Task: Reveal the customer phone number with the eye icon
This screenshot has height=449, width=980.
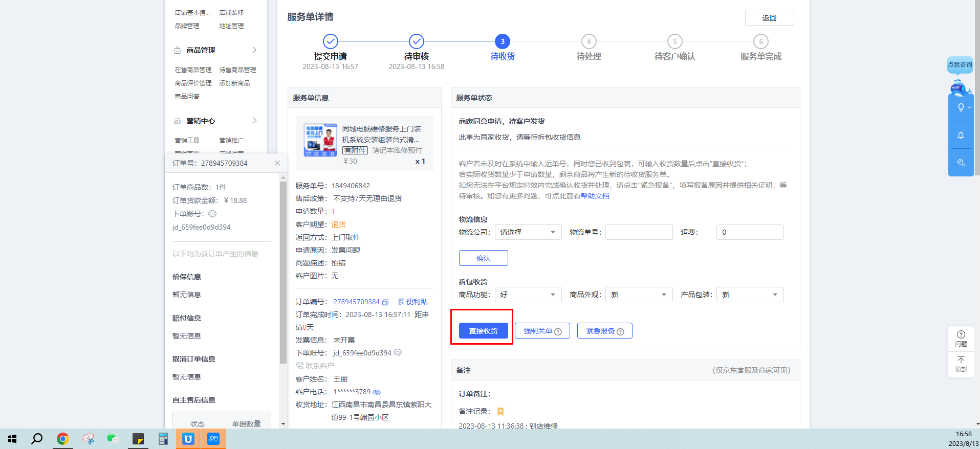Action: [377, 392]
